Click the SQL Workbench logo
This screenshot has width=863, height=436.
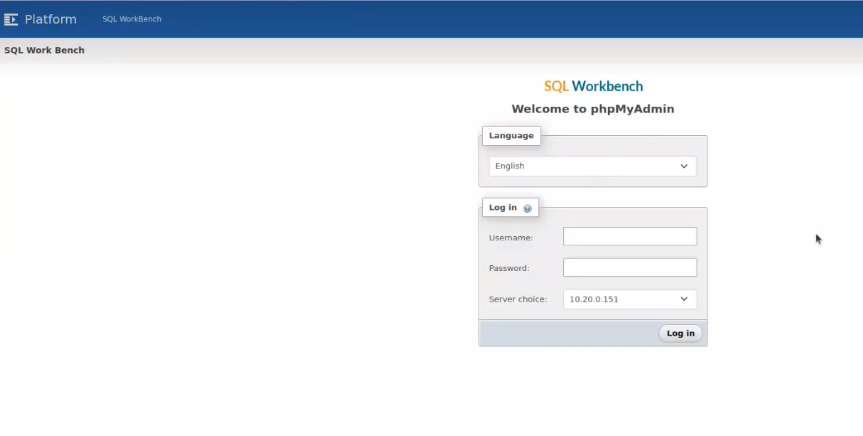(x=593, y=86)
